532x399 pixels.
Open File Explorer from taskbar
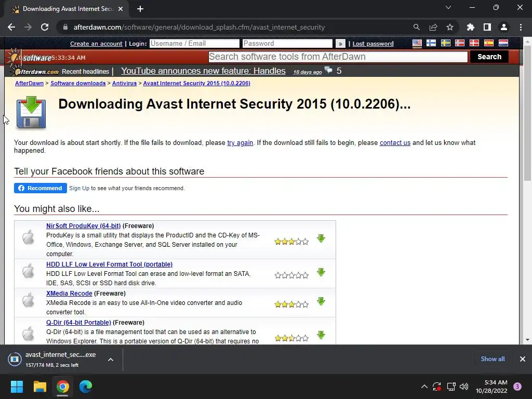[x=39, y=387]
